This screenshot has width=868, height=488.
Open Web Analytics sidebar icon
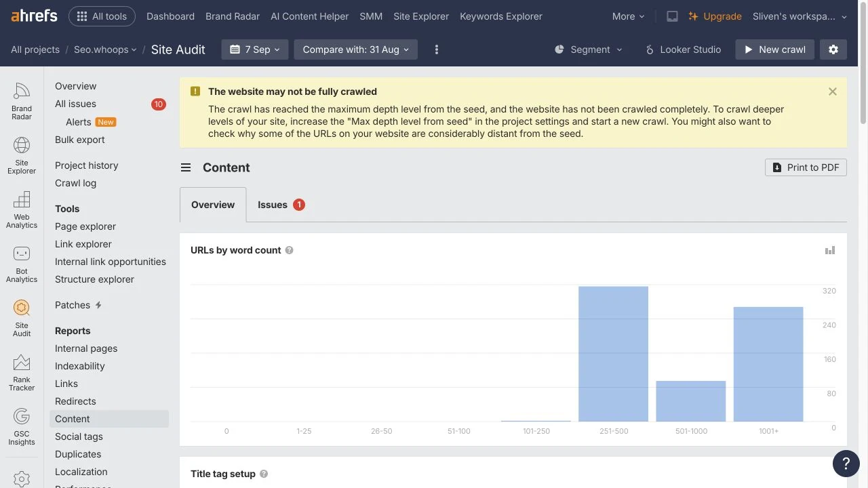[x=22, y=210]
